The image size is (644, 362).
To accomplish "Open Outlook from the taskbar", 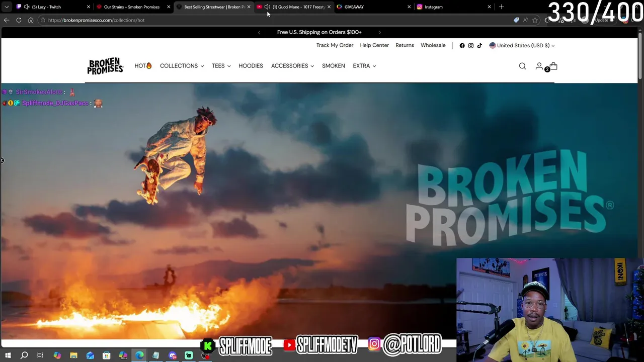I will (90, 355).
